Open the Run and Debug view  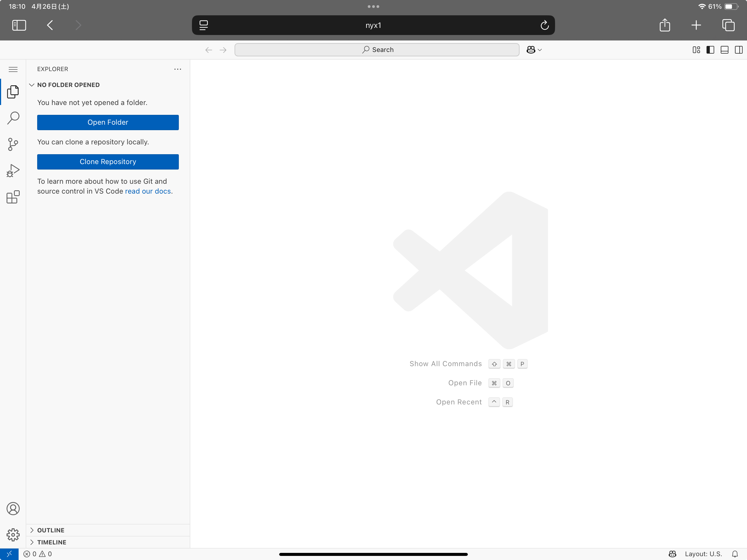[x=13, y=171]
